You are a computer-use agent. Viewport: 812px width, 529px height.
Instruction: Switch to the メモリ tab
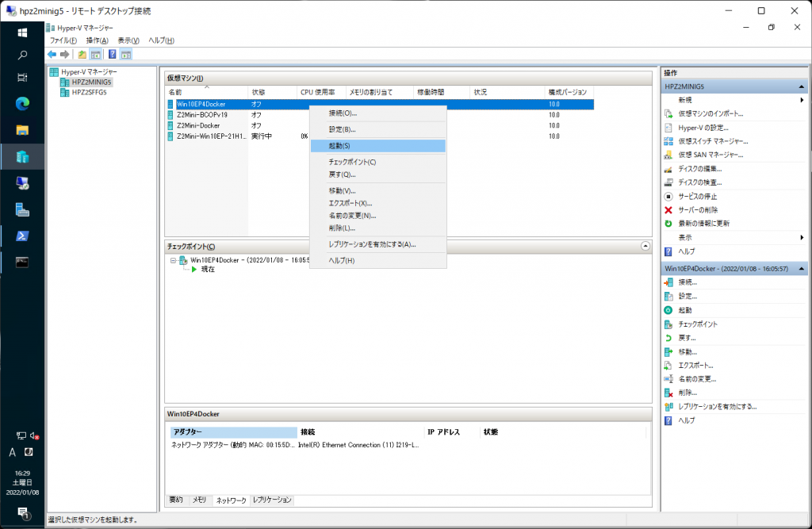coord(199,500)
